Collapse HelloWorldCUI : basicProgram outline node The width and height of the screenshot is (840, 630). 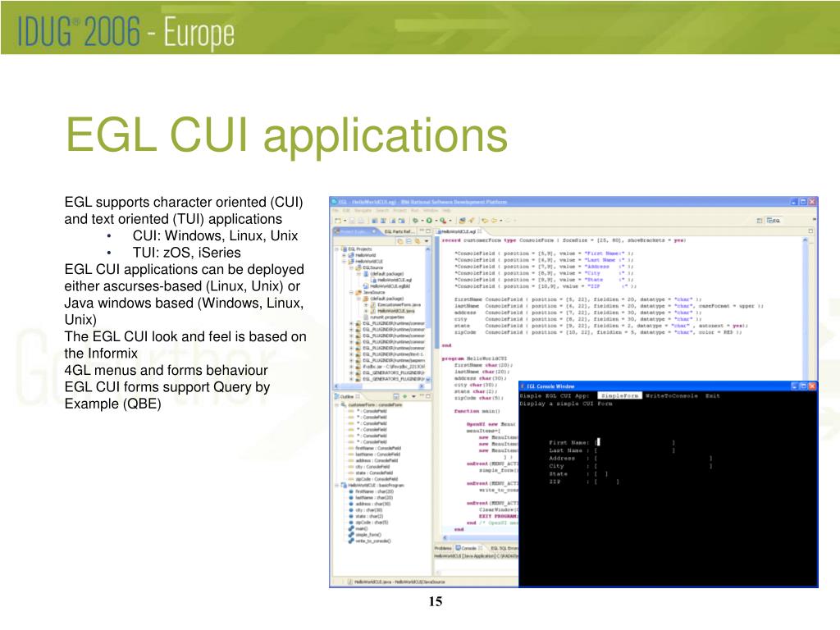(x=337, y=486)
